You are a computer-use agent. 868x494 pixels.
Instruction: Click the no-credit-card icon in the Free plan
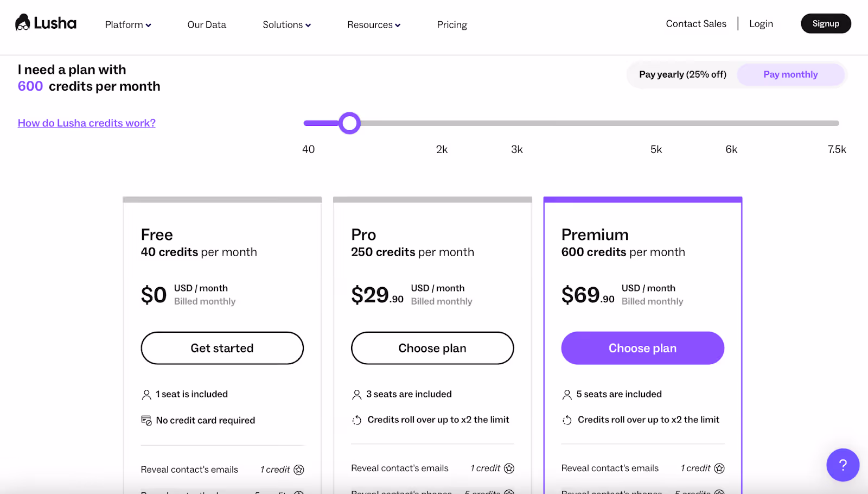146,420
